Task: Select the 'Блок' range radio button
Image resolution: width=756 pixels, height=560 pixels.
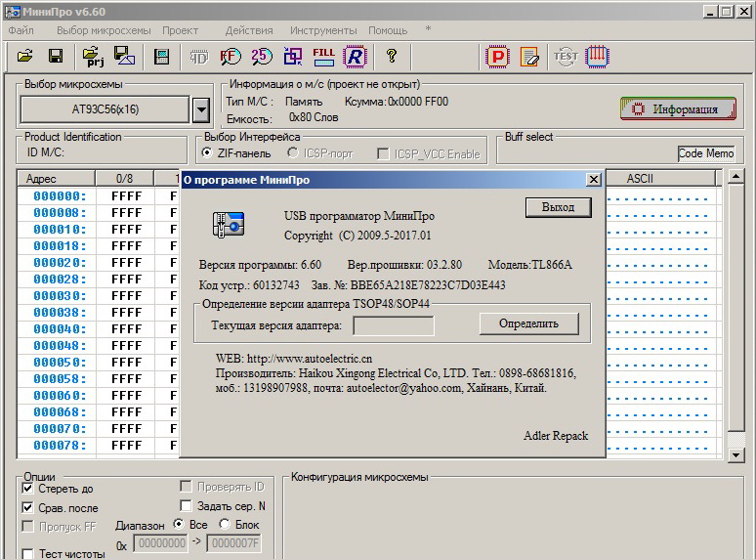Action: click(x=225, y=524)
